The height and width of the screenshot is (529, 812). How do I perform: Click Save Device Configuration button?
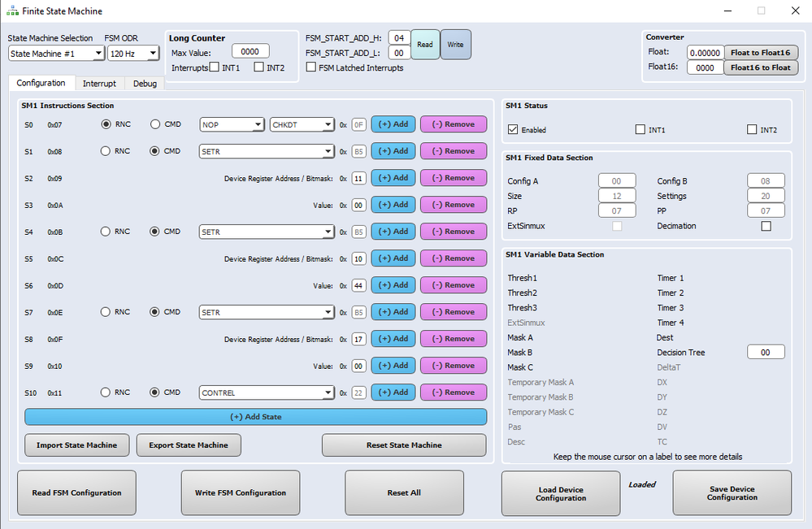pyautogui.click(x=732, y=492)
